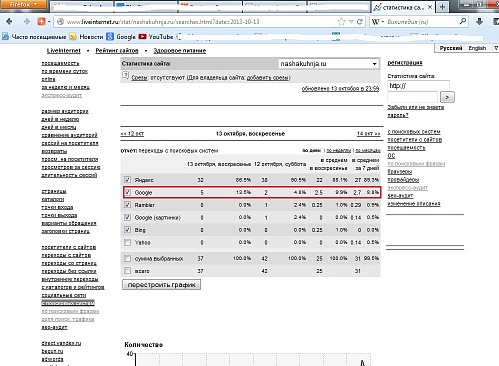
Task: Submit the login form with the > button
Action: 447,97
